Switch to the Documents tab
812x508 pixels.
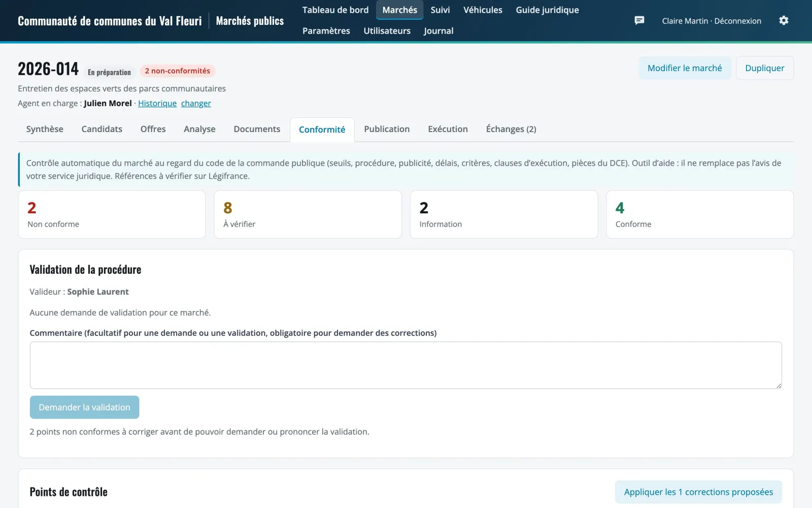(x=257, y=129)
